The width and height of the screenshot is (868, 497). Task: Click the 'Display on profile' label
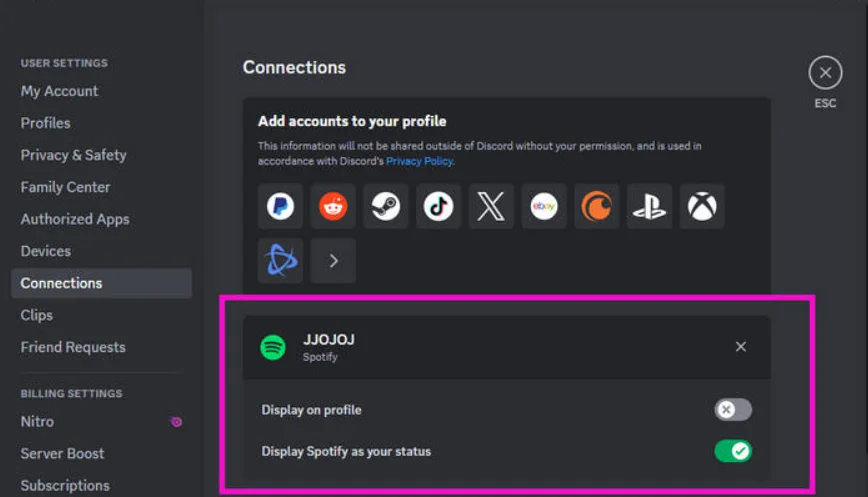(311, 410)
